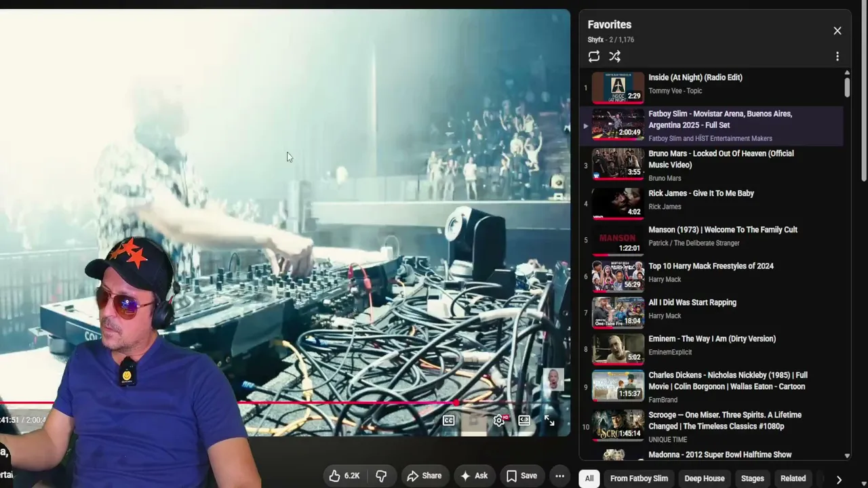Screen dimensions: 868x488
Task: Click title 'Scrooge — One Miser. Three Spirits'
Action: [x=725, y=420]
